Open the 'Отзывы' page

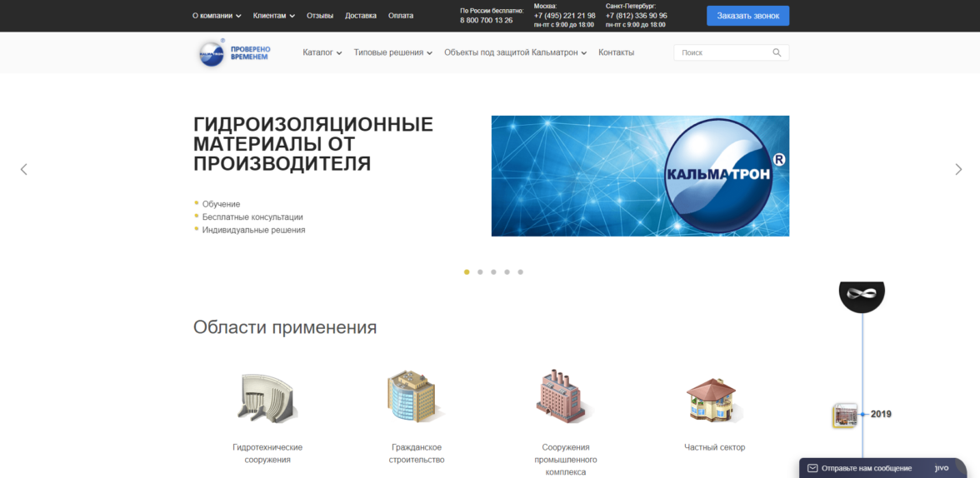point(320,16)
